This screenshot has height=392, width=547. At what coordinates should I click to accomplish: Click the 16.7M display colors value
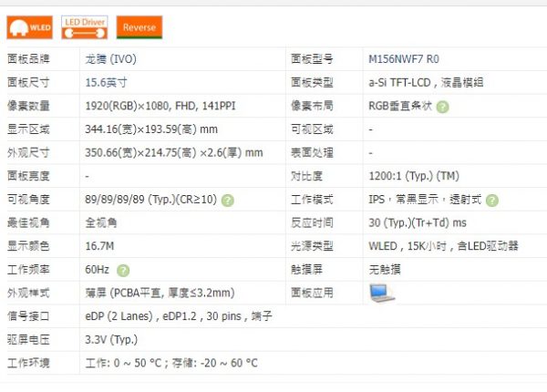[98, 246]
